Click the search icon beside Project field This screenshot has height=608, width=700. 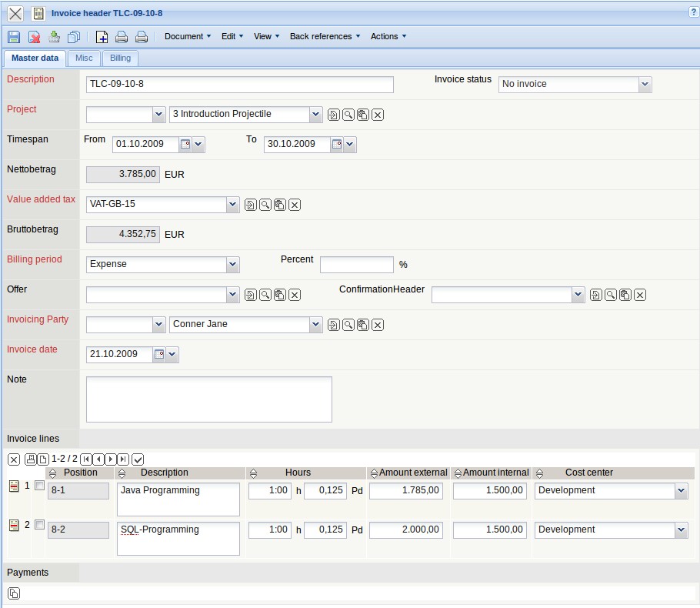coord(348,115)
